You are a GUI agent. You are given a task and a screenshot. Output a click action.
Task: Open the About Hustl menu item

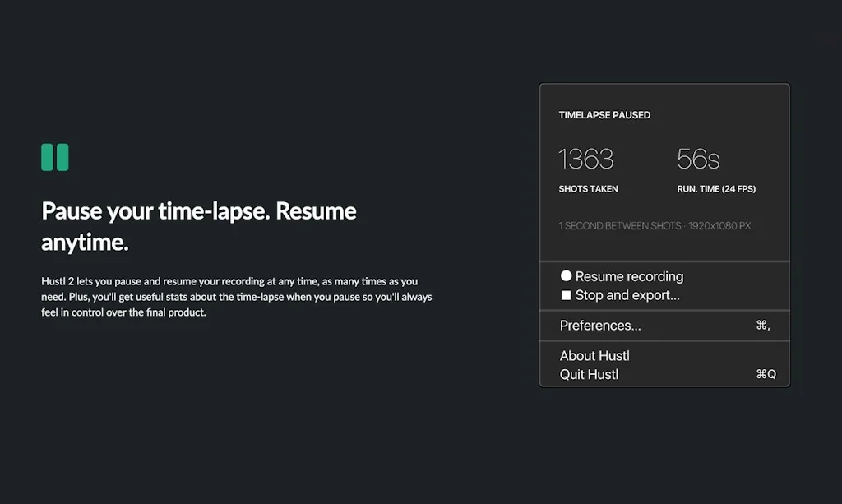coord(594,356)
